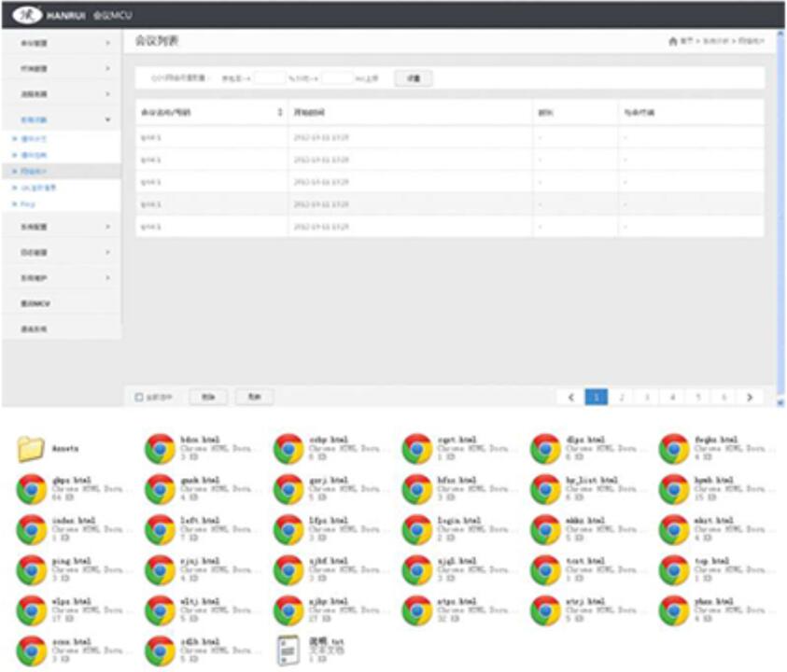The height and width of the screenshot is (672, 787).
Task: Select the ping.html file icon
Action: click(x=32, y=569)
